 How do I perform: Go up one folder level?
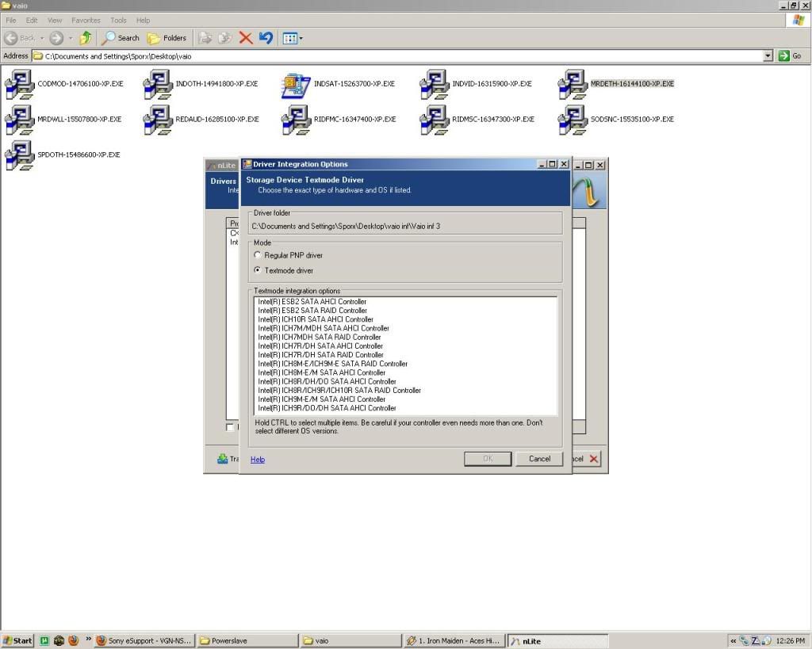point(86,38)
